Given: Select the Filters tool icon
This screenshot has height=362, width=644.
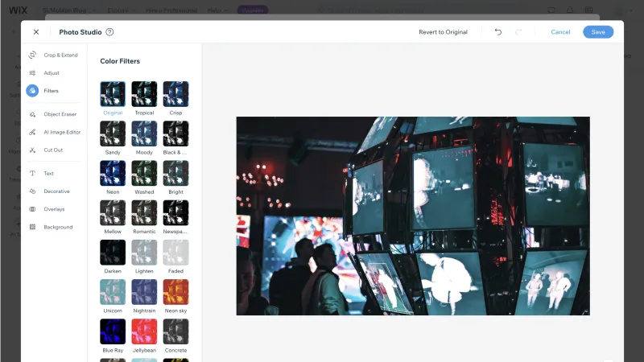Looking at the screenshot, I should pyautogui.click(x=32, y=91).
